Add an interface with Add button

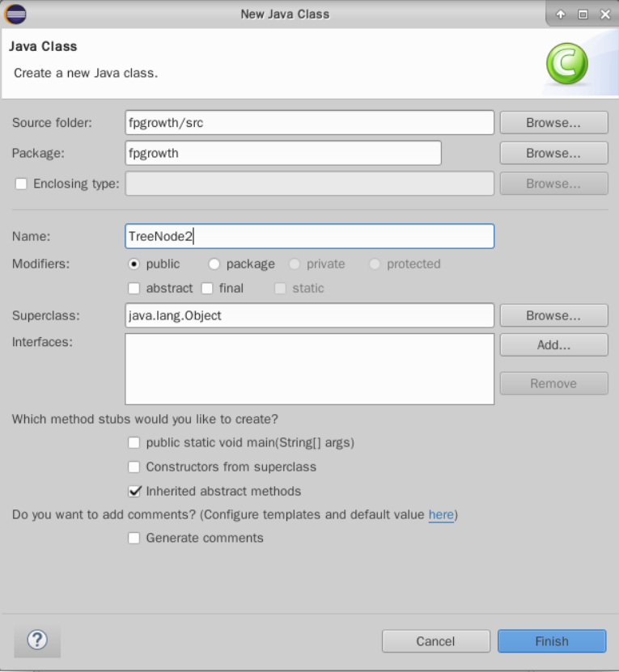point(553,344)
